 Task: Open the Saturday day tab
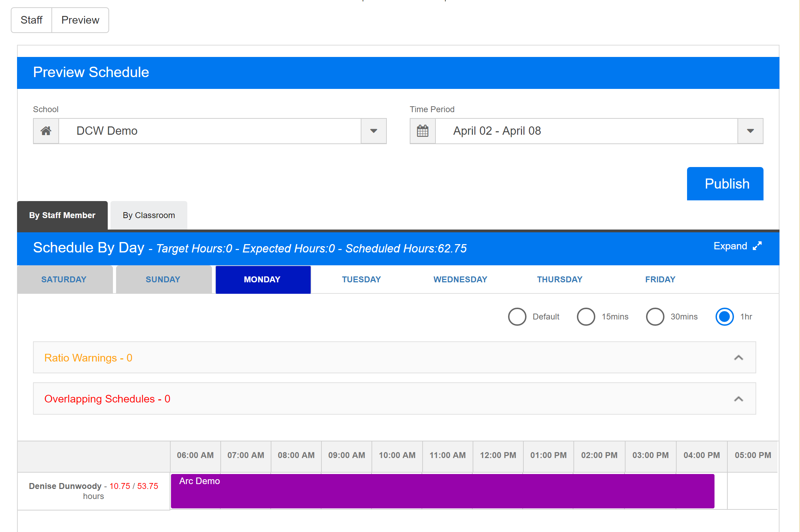(64, 280)
